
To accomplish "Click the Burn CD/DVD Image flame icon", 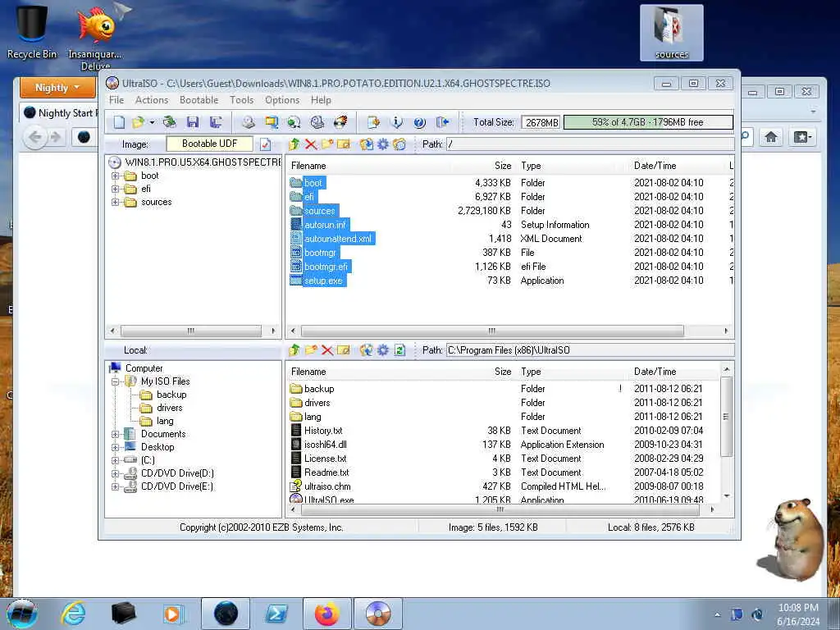I will [340, 123].
